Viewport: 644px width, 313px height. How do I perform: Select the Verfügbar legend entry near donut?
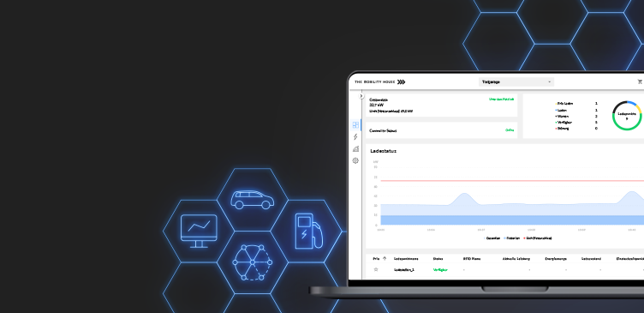(563, 122)
